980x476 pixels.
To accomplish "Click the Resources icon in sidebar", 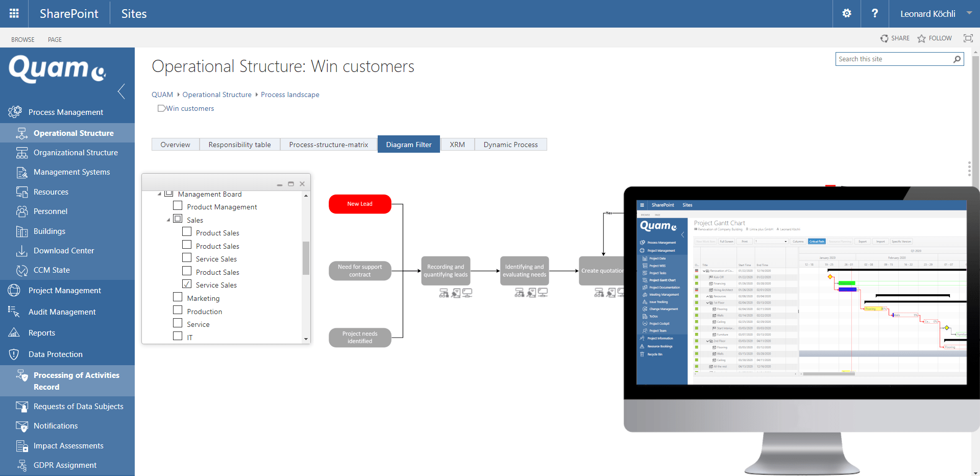I will (x=21, y=192).
